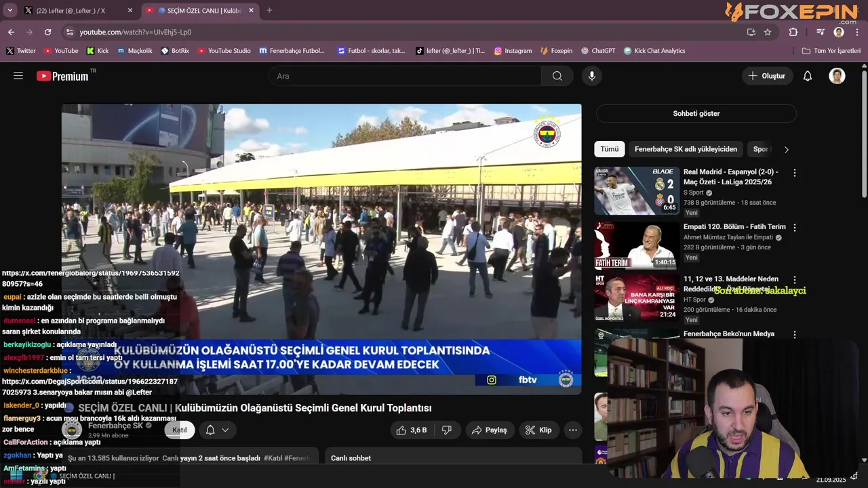
Task: Open the S Sport channel link
Action: (x=694, y=192)
